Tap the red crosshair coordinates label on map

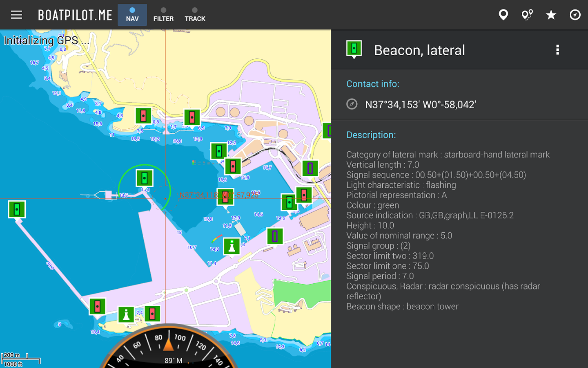pos(219,195)
